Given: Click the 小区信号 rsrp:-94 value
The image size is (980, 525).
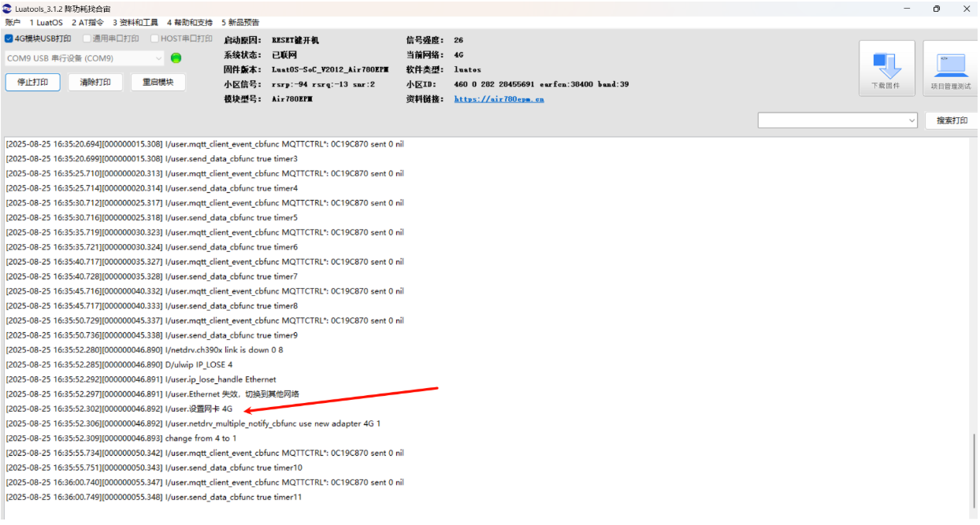Looking at the screenshot, I should tap(322, 84).
